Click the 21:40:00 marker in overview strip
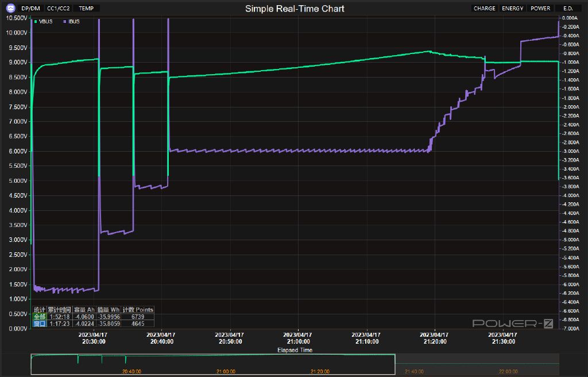588x377 pixels. (414, 371)
